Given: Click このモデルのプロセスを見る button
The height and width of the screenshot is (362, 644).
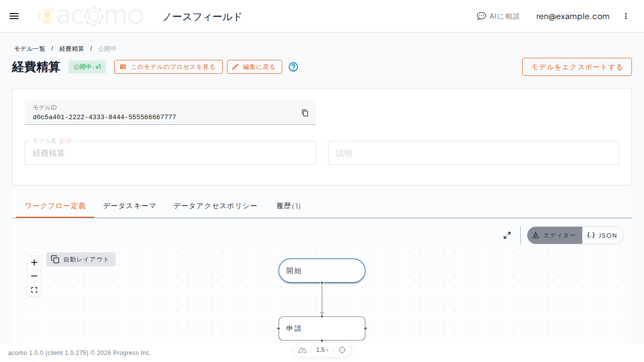Looking at the screenshot, I should coord(169,67).
